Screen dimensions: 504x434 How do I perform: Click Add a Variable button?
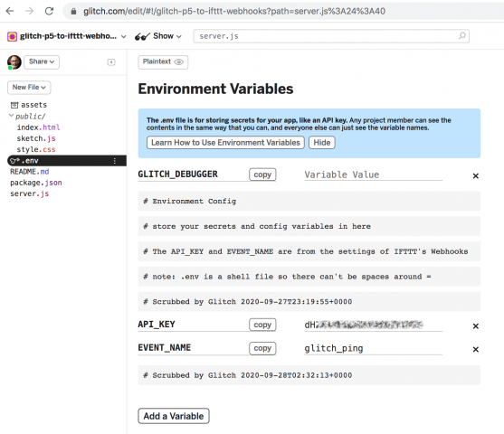(x=174, y=416)
